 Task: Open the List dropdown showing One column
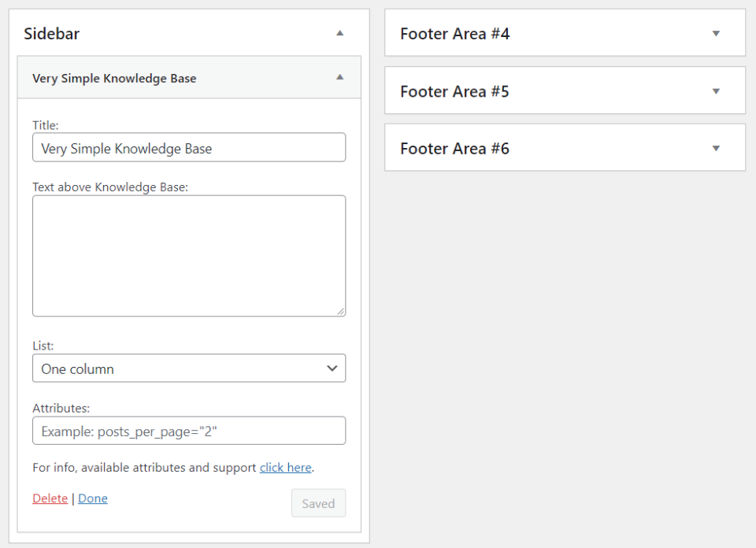click(x=189, y=368)
